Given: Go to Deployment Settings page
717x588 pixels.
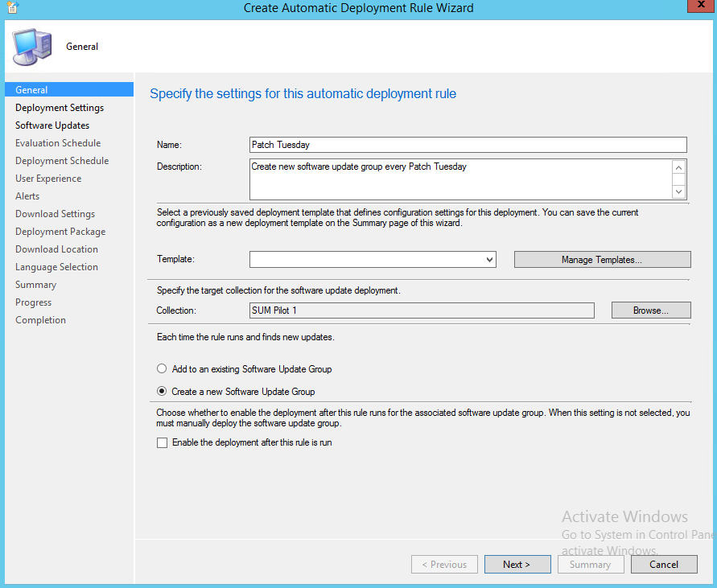Looking at the screenshot, I should click(x=60, y=108).
